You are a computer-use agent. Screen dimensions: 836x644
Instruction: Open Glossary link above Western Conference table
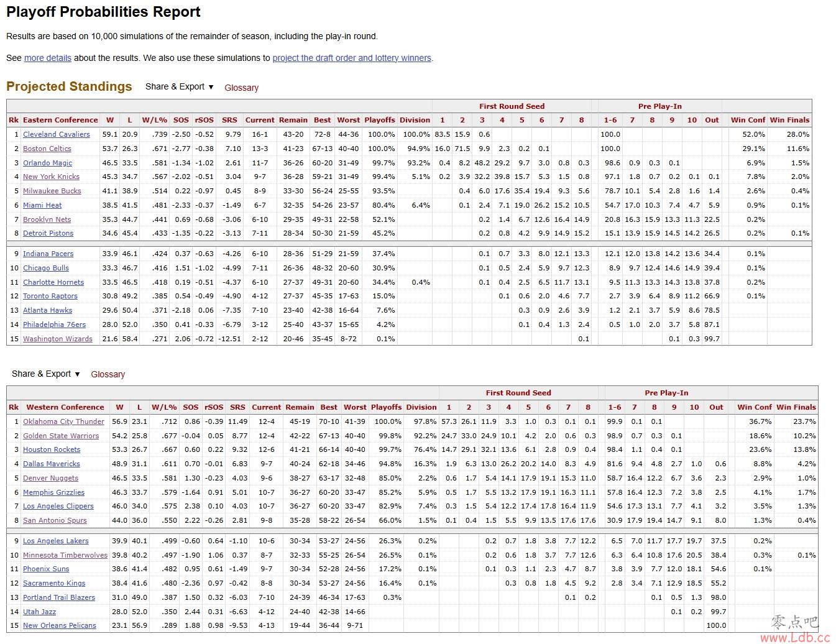108,374
